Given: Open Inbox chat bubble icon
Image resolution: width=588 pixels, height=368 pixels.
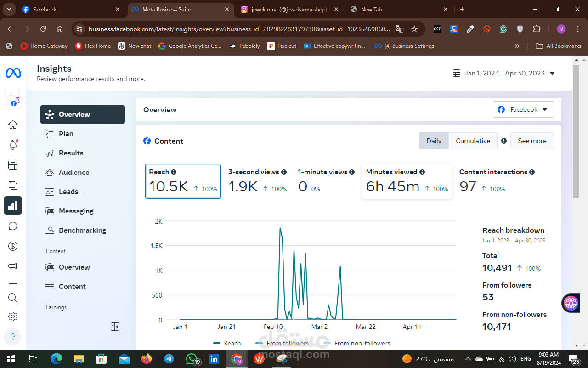Looking at the screenshot, I should (13, 226).
